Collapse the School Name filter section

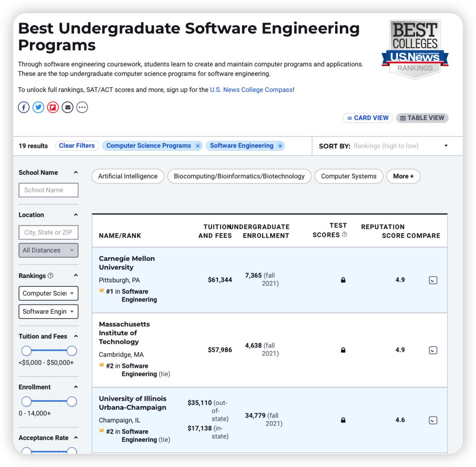(75, 173)
